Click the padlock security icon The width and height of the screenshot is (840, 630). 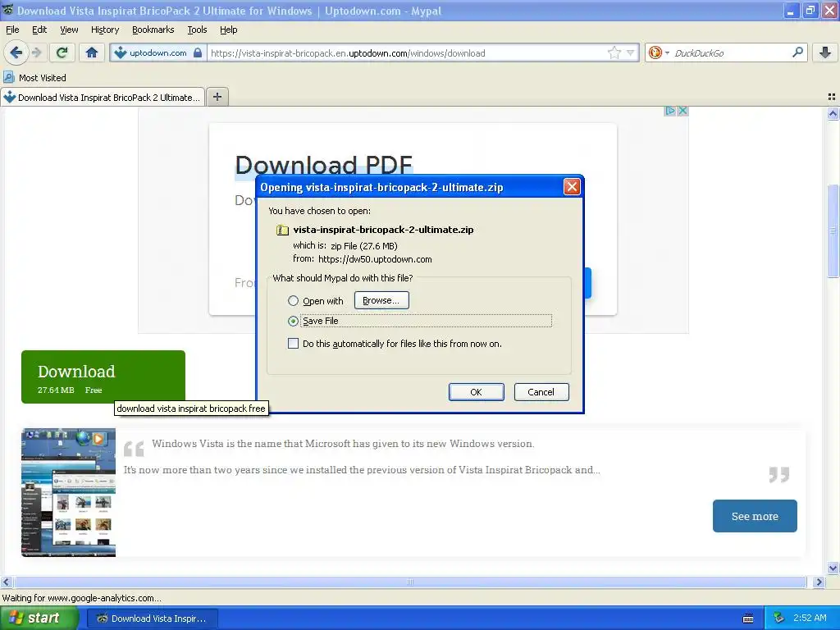tap(198, 52)
